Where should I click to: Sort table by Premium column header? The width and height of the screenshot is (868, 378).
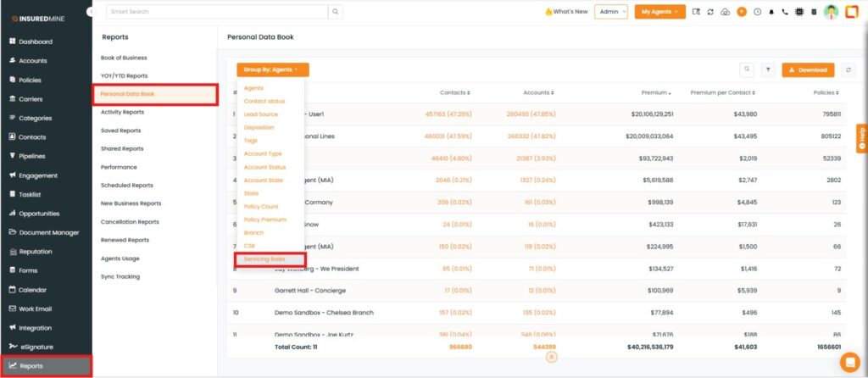[x=656, y=92]
